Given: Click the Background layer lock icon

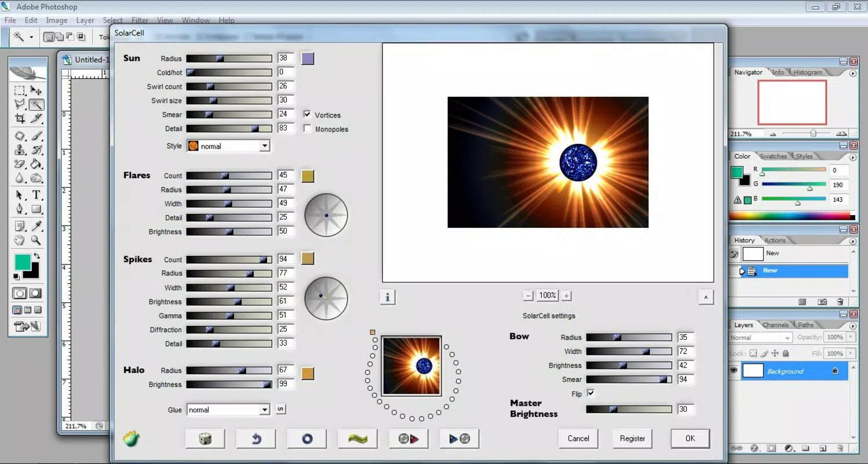Looking at the screenshot, I should point(835,371).
